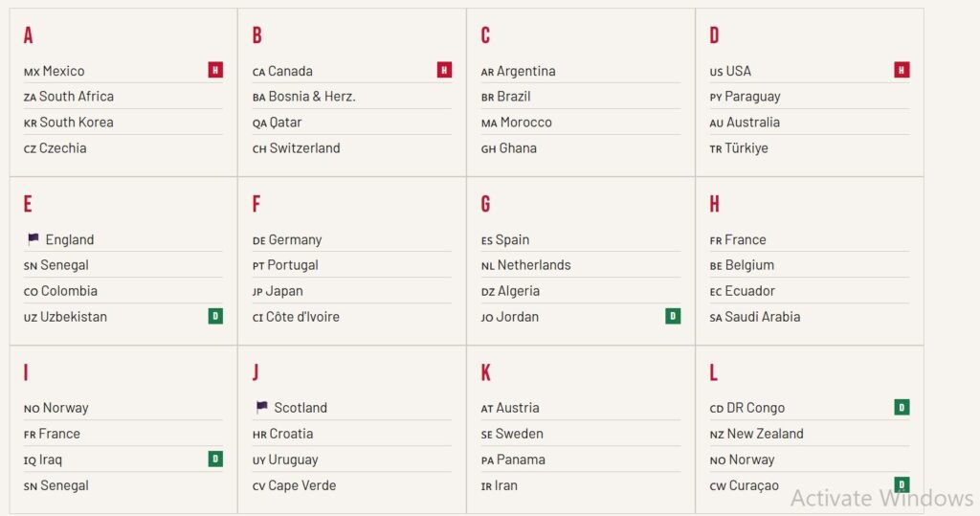Click the flag icon beside England
This screenshot has height=516, width=980.
click(x=33, y=238)
